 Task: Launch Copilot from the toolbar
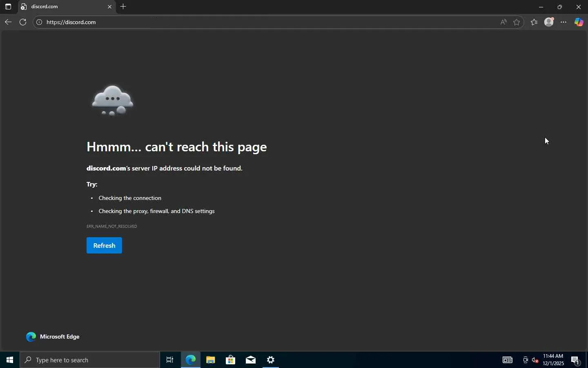click(579, 22)
